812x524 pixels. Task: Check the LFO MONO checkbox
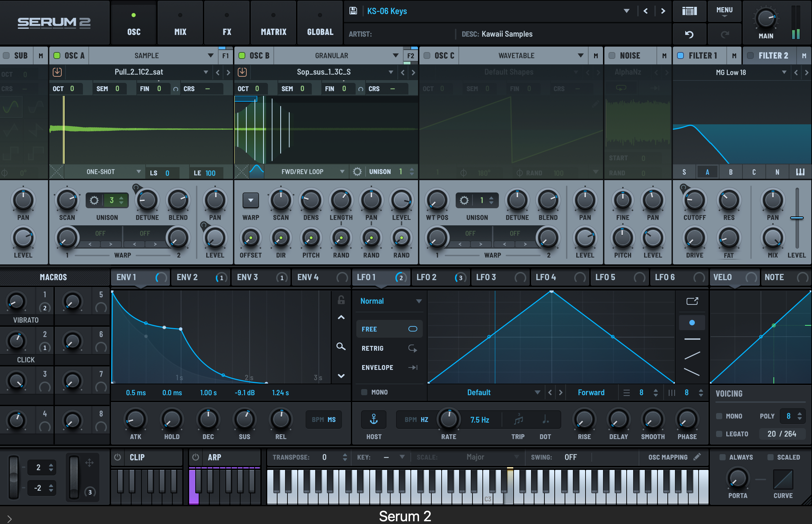coord(364,392)
